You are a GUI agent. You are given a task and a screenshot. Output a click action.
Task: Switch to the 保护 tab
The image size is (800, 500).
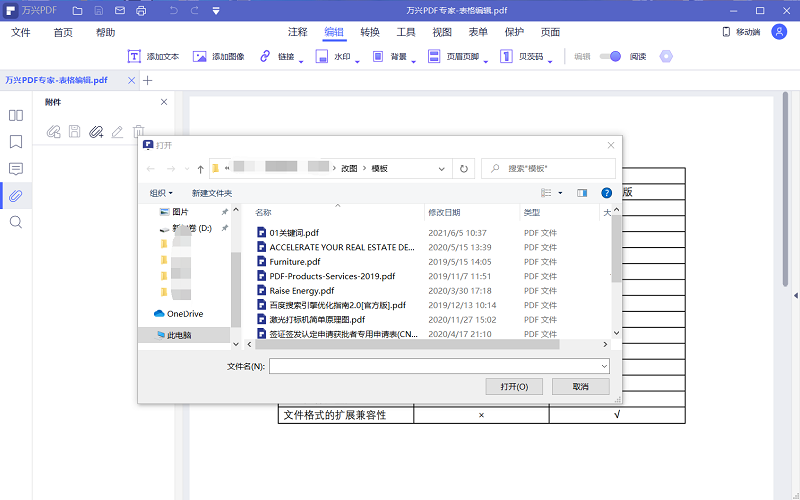click(x=514, y=32)
